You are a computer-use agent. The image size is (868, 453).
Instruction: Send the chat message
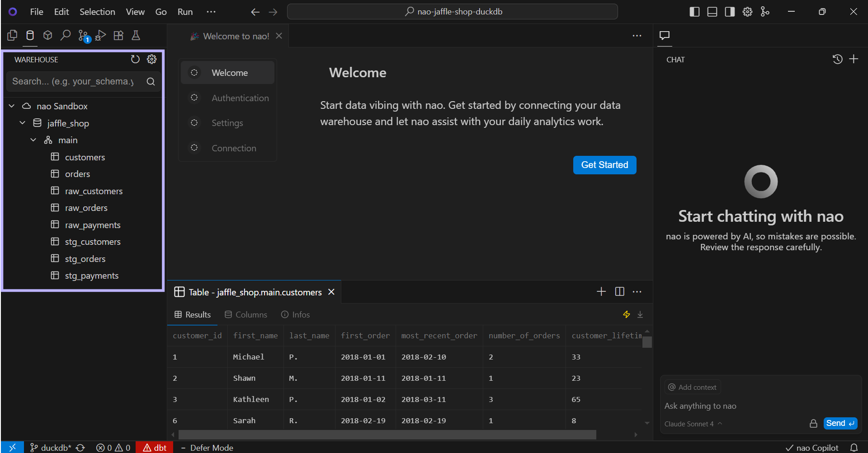pos(840,423)
